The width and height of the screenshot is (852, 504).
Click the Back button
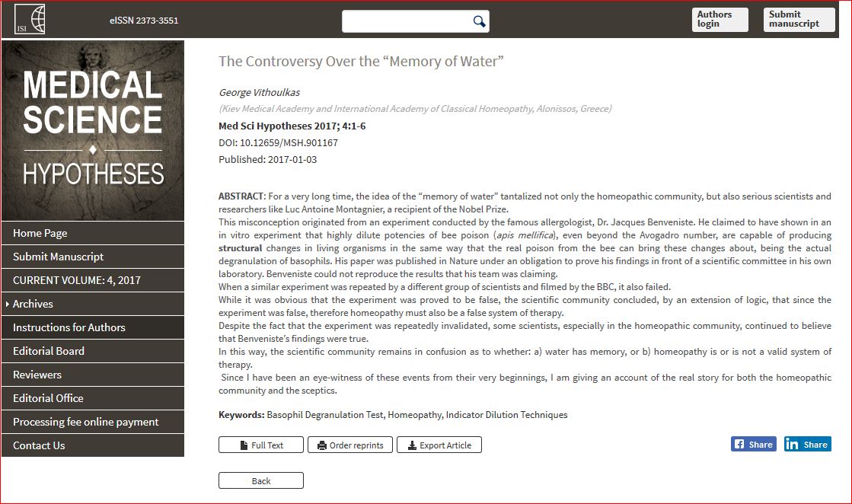click(x=261, y=480)
